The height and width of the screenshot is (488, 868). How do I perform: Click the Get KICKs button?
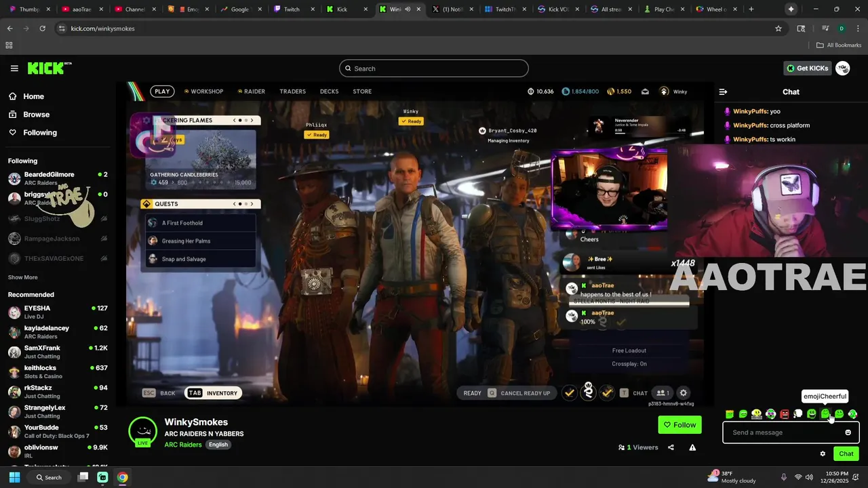pyautogui.click(x=807, y=68)
